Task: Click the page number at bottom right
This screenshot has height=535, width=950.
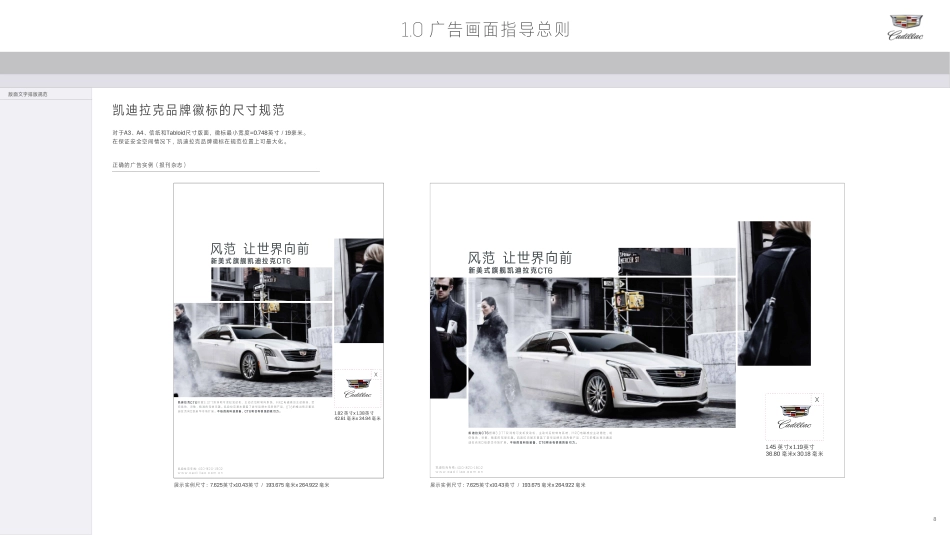Action: (934, 519)
